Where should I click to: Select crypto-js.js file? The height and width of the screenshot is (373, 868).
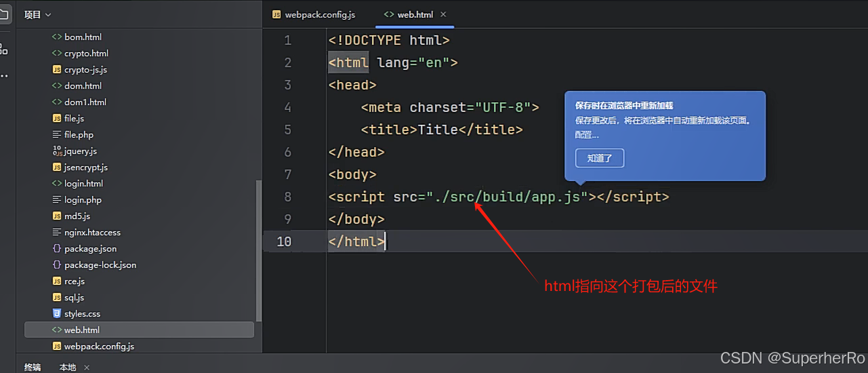point(85,70)
